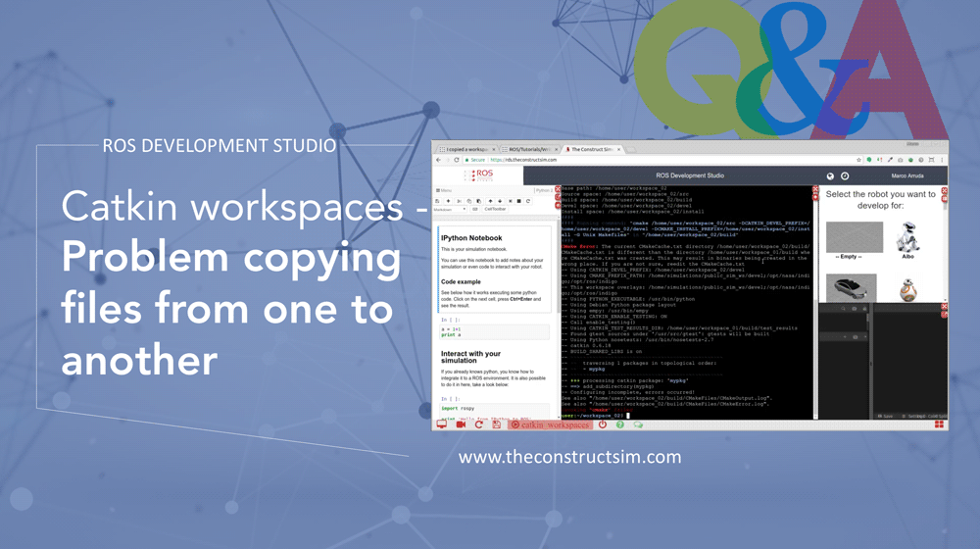This screenshot has height=549, width=980.
Task: Reload the page with the browser refresh icon
Action: (x=457, y=160)
